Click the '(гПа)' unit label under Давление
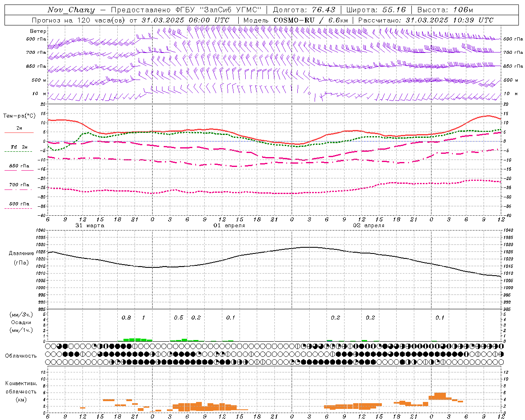Viewport: 525px width, 420px height. click(x=21, y=262)
